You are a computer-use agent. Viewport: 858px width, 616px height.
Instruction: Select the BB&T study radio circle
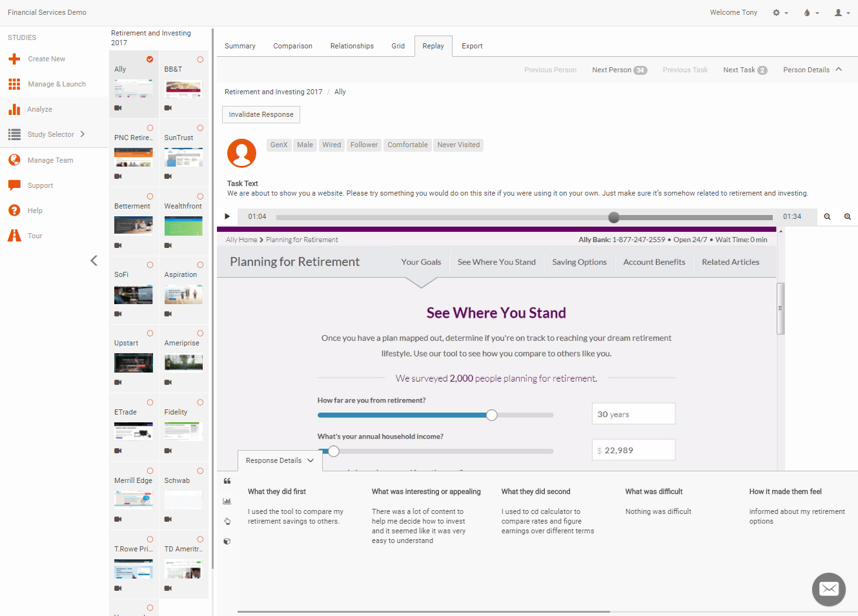point(200,59)
